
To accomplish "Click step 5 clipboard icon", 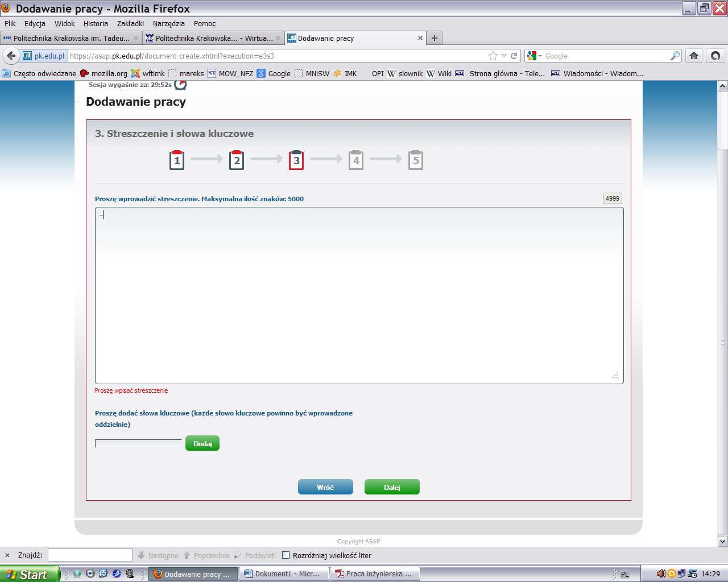I will [x=416, y=160].
